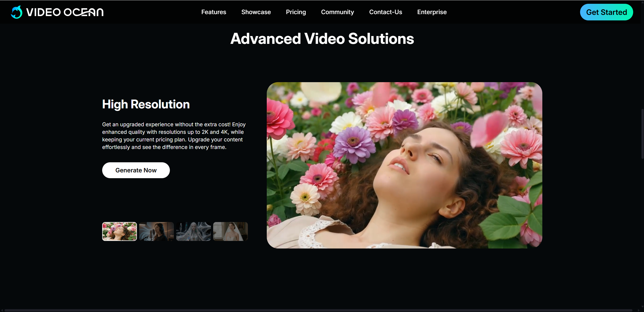
Task: Select the white-haired futuristic figure thumbnail
Action: (193, 231)
